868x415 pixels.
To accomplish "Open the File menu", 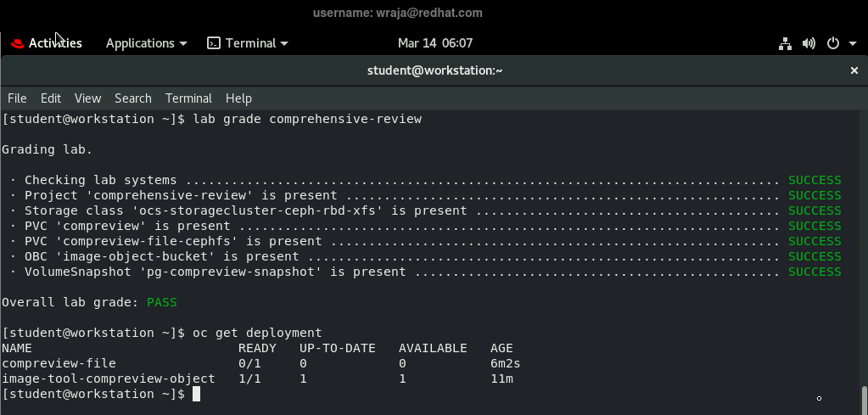I will click(x=17, y=98).
